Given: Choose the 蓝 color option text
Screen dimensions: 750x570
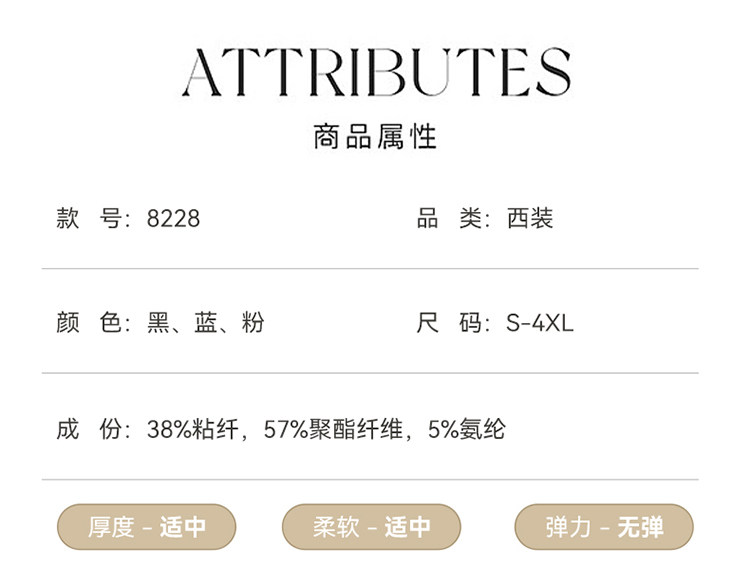Looking at the screenshot, I should point(206,323).
